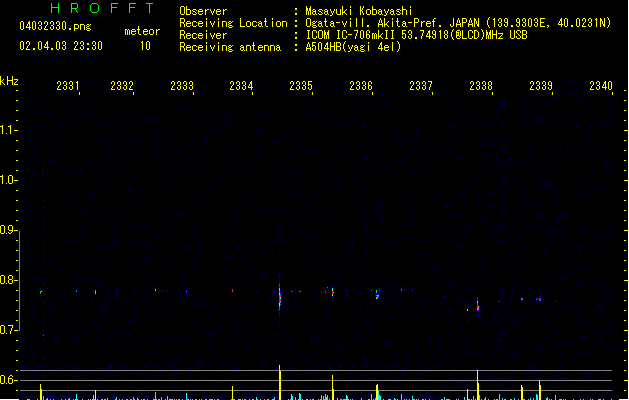Click the A504HB(yagi 4el) antenna text

click(353, 47)
